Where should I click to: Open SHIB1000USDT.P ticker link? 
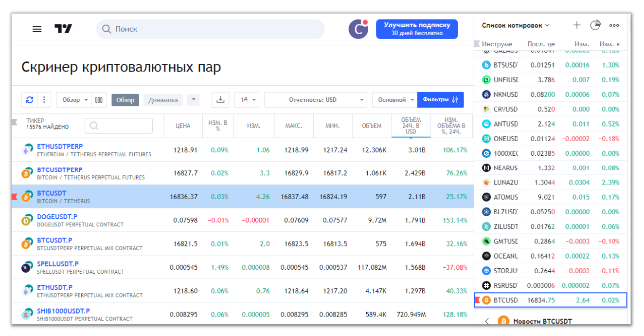tap(63, 311)
